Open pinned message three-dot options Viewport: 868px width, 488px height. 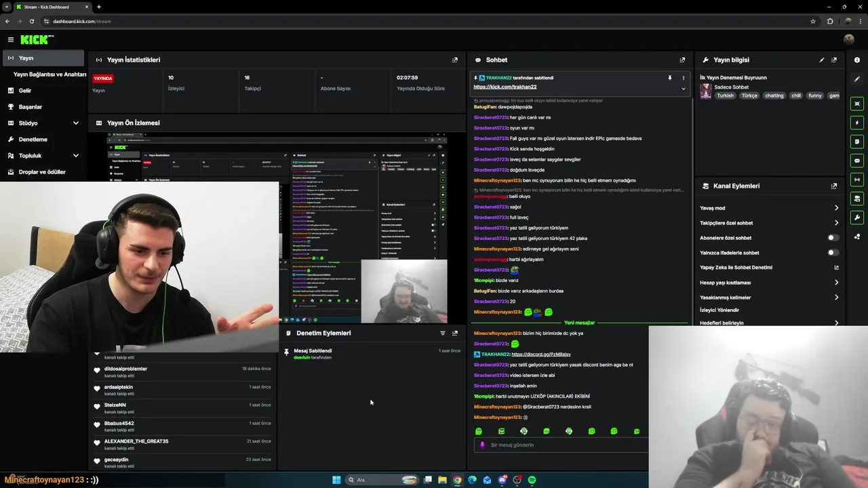(683, 78)
